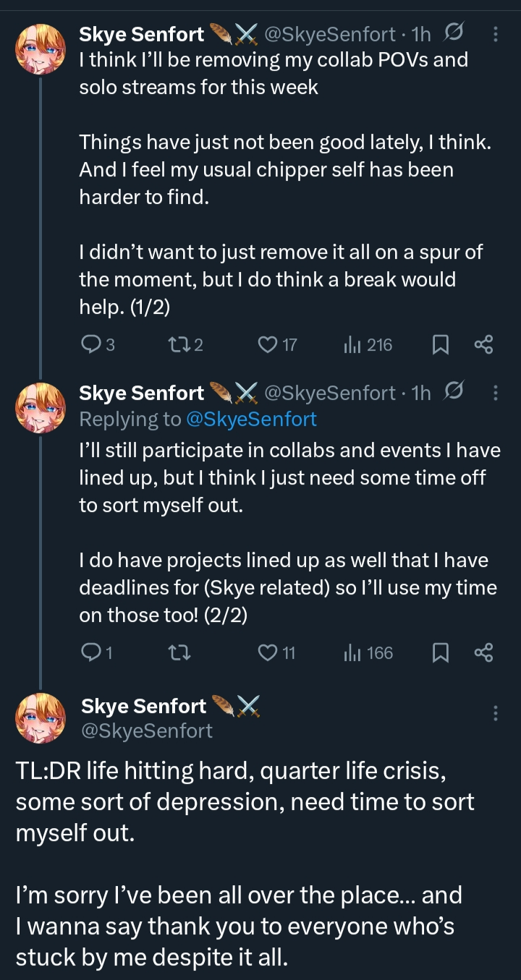The width and height of the screenshot is (521, 980).
Task: Bookmark the second tweet (2/2)
Action: [x=439, y=653]
